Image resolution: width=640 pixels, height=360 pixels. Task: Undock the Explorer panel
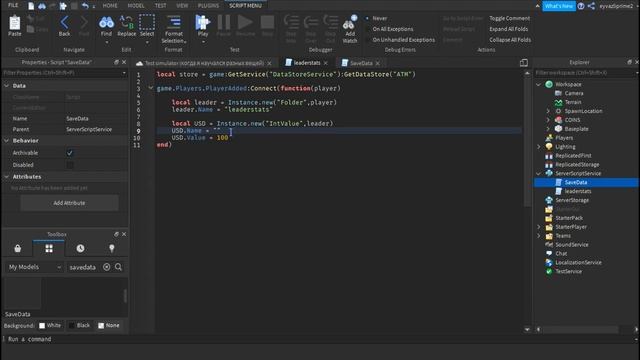tap(629, 62)
